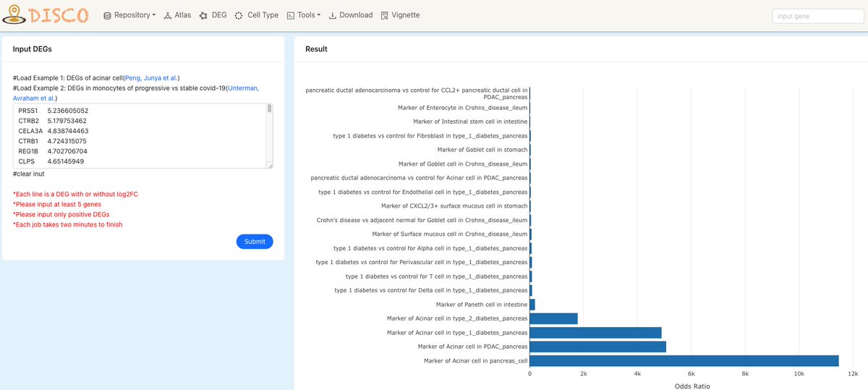The height and width of the screenshot is (390, 868).
Task: Click the CTRB2 5.179753462 line
Action: [53, 121]
